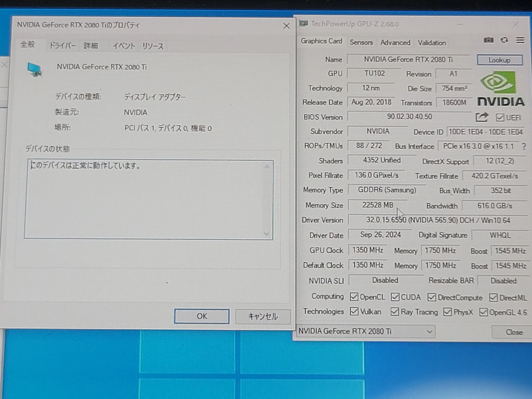This screenshot has height=399, width=532.
Task: Click the Driver Version field
Action: click(438, 220)
